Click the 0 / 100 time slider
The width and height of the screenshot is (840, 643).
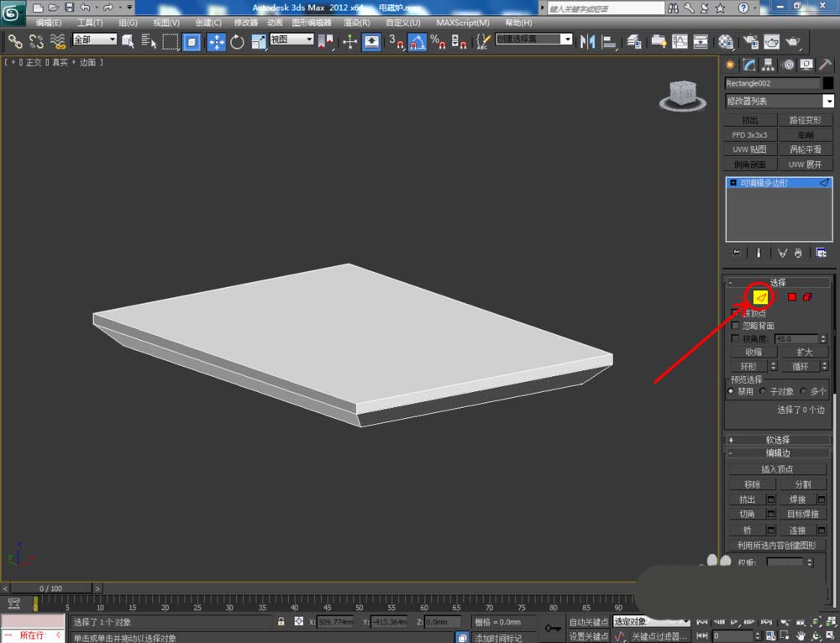tap(51, 588)
